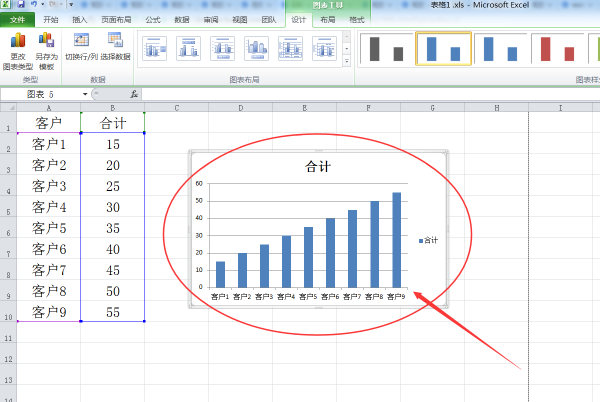The height and width of the screenshot is (402, 600).
Task: Apply the highlighted blue chart style
Action: [x=443, y=49]
